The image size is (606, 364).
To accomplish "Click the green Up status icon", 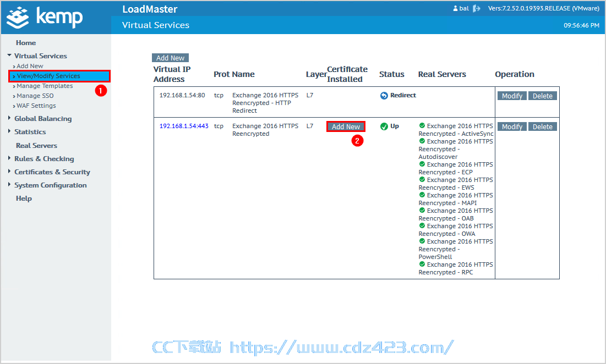I will 384,126.
